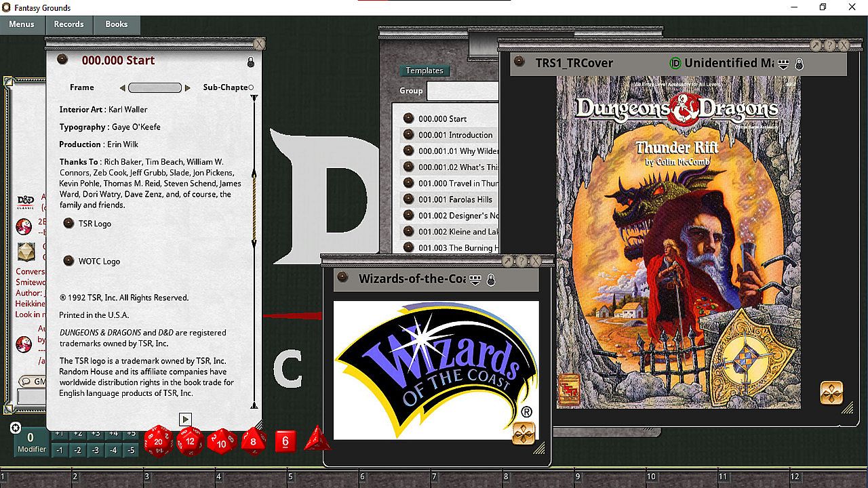Click the help icon on Wizards-of-the-Coast window
Viewport: 868px width, 488px height.
pos(521,261)
